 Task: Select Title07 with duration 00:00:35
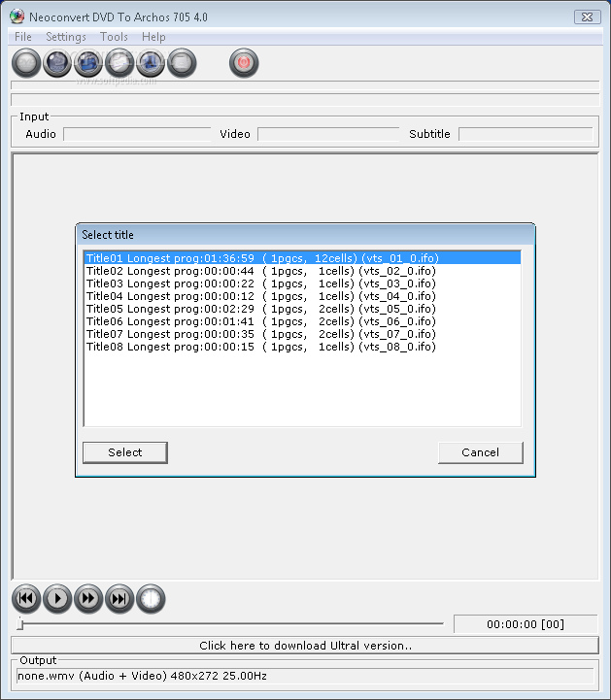pyautogui.click(x=302, y=334)
